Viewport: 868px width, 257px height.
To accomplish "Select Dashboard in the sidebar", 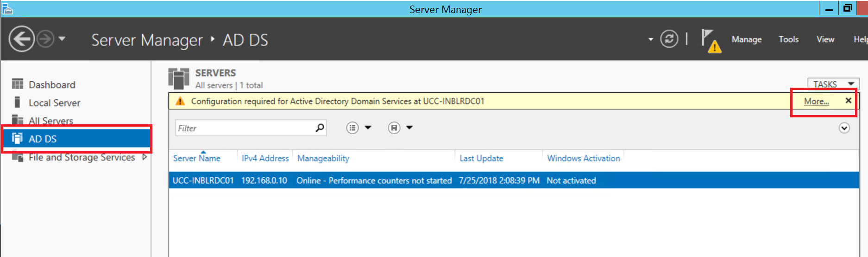I will click(x=52, y=85).
